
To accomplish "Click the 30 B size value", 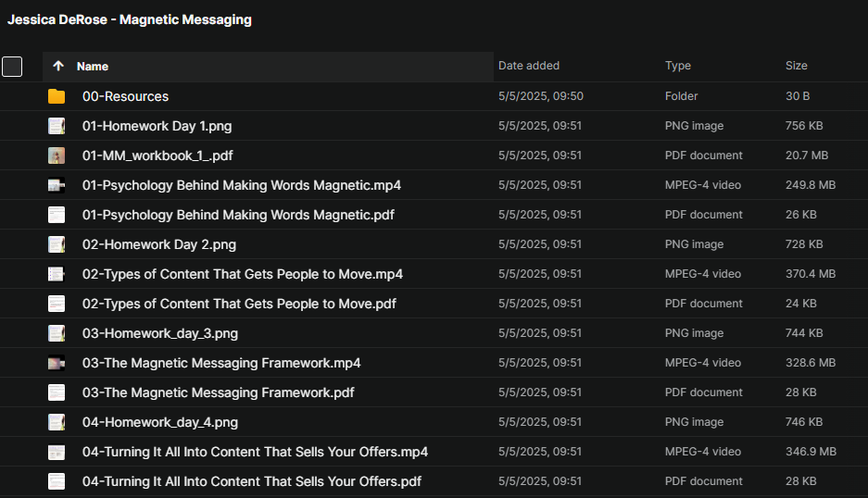I will coord(798,95).
